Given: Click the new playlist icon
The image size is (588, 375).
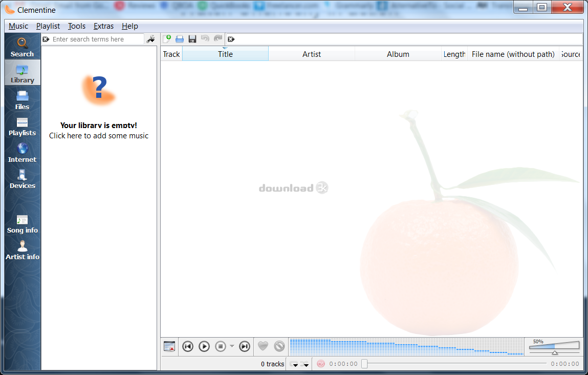Looking at the screenshot, I should coord(167,39).
